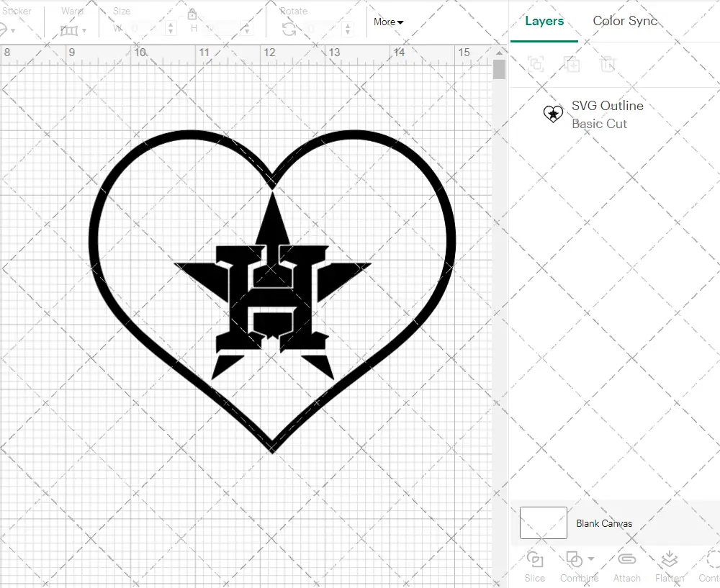Open the Sticker dropdown
This screenshot has height=588, width=720.
click(x=7, y=30)
